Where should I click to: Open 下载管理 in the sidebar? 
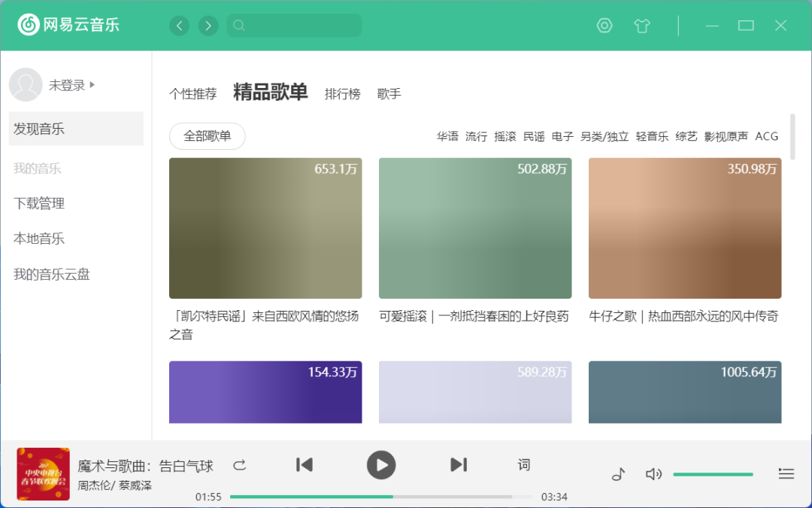click(x=39, y=203)
